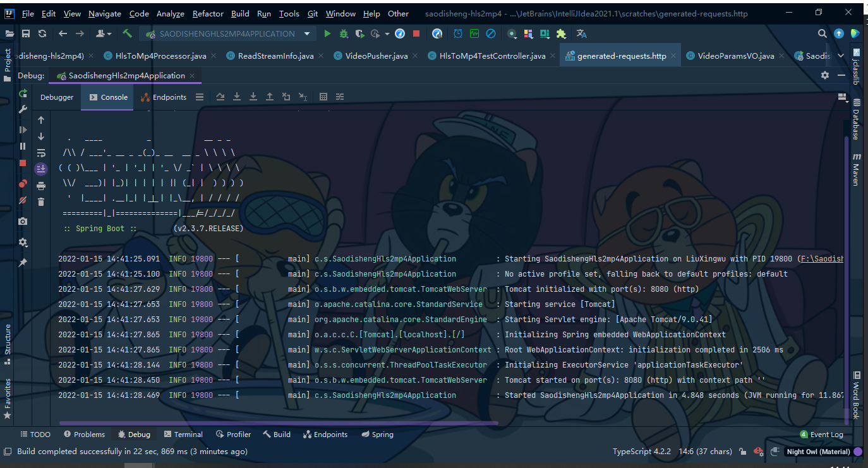Viewport: 868px width, 468px height.
Task: Open the user account dropdown in toolbar
Action: point(104,33)
